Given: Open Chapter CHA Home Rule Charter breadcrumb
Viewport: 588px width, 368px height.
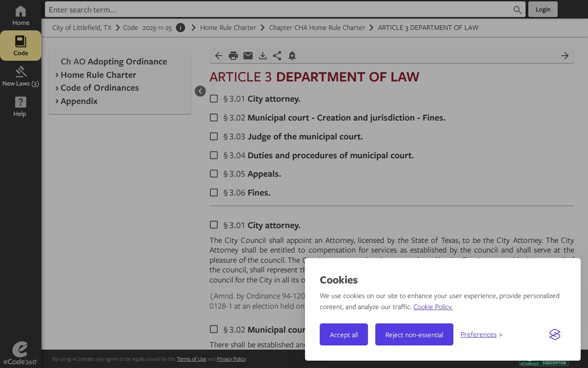Looking at the screenshot, I should [317, 28].
